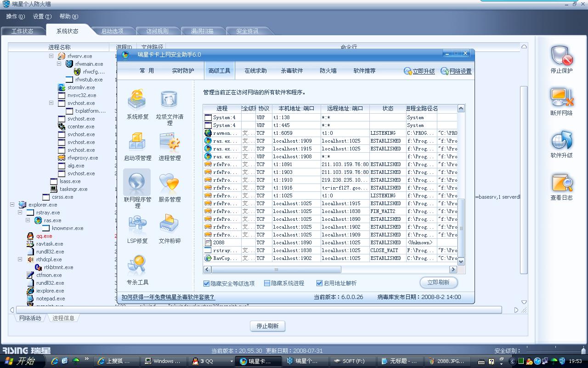
Task: Disable the 启用地址解析 checkbox
Action: (319, 283)
